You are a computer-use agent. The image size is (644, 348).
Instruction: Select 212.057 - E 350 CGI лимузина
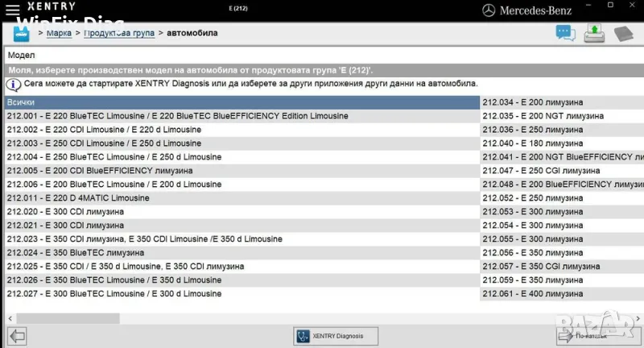pos(562,267)
